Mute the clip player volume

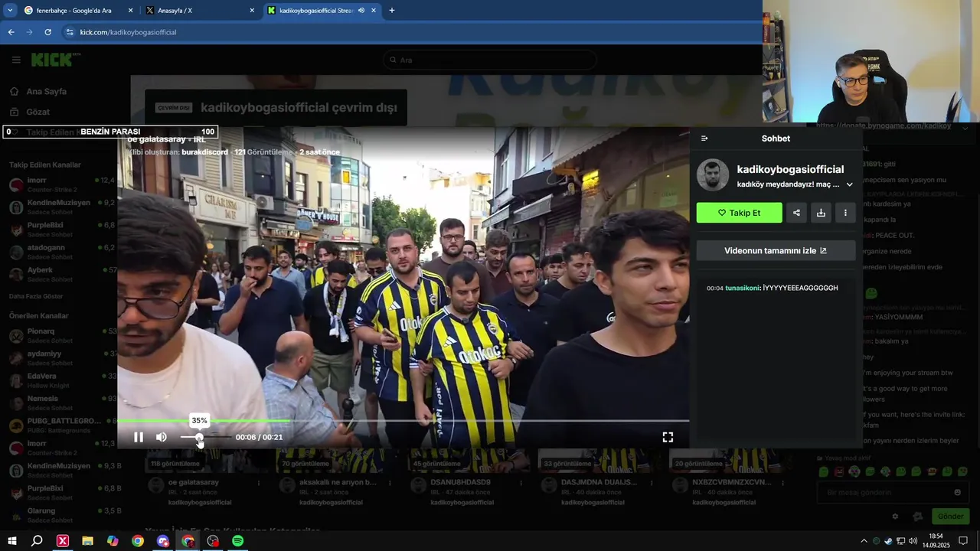pos(162,437)
